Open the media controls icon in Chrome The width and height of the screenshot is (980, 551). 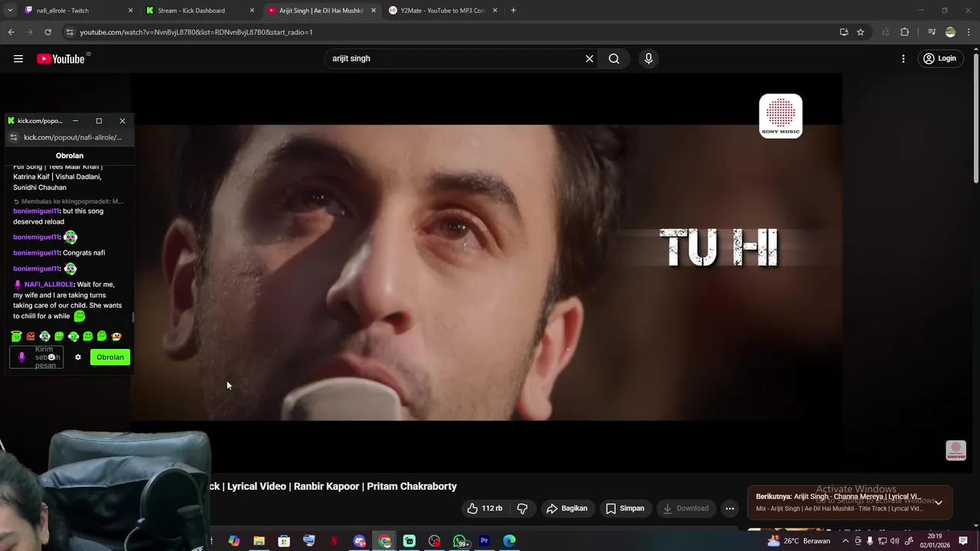click(932, 32)
